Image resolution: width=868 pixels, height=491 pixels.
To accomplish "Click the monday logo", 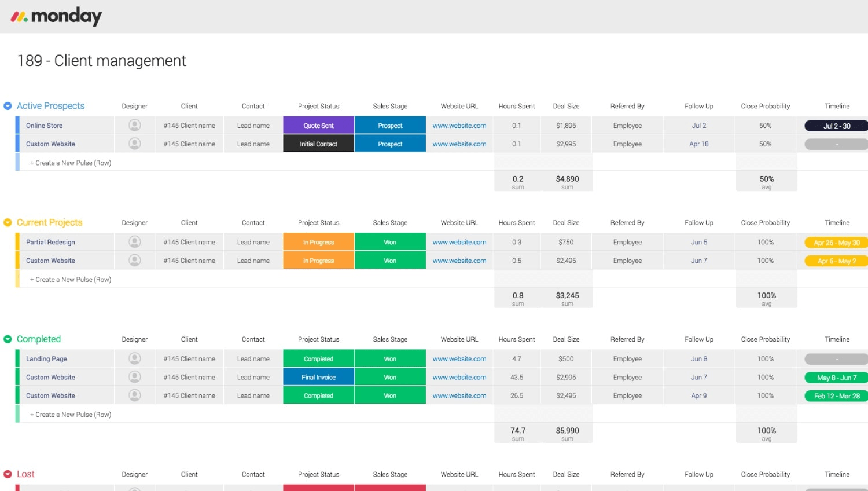I will click(x=56, y=16).
